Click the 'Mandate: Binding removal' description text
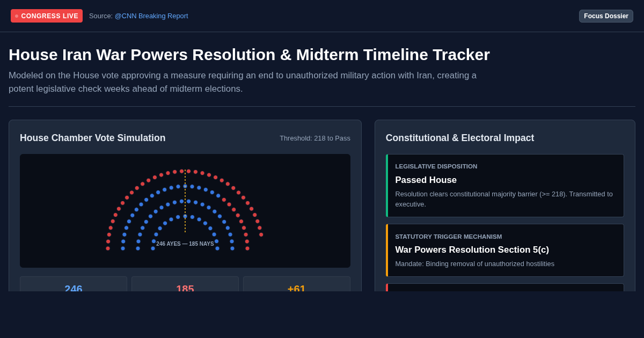Screen dimensions: 644x338 click(475, 264)
